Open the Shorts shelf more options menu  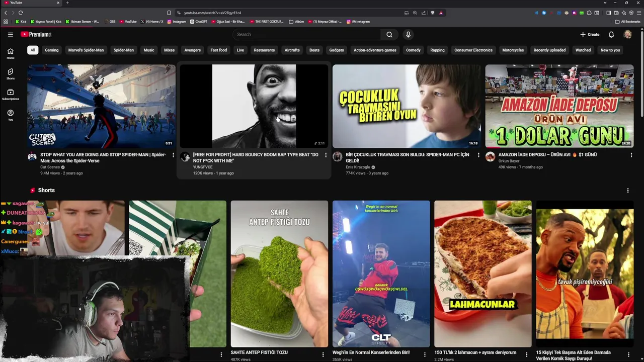pyautogui.click(x=627, y=191)
